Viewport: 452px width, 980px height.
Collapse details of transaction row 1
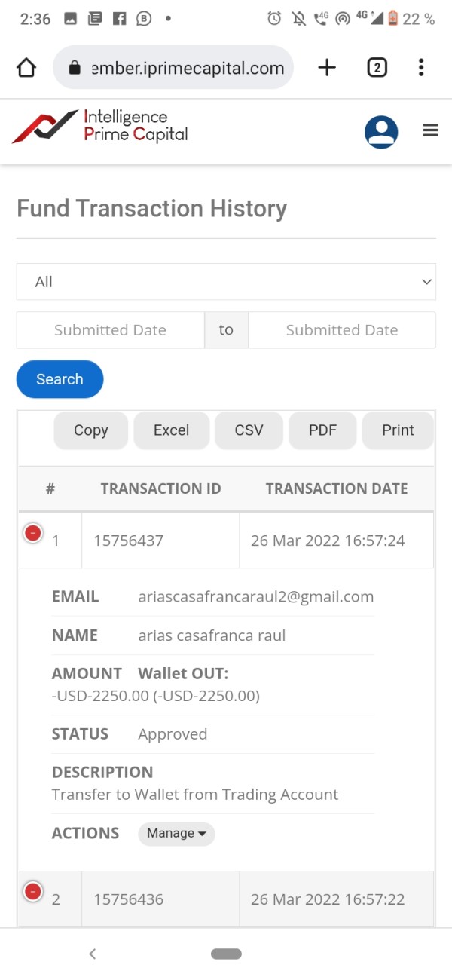[33, 534]
